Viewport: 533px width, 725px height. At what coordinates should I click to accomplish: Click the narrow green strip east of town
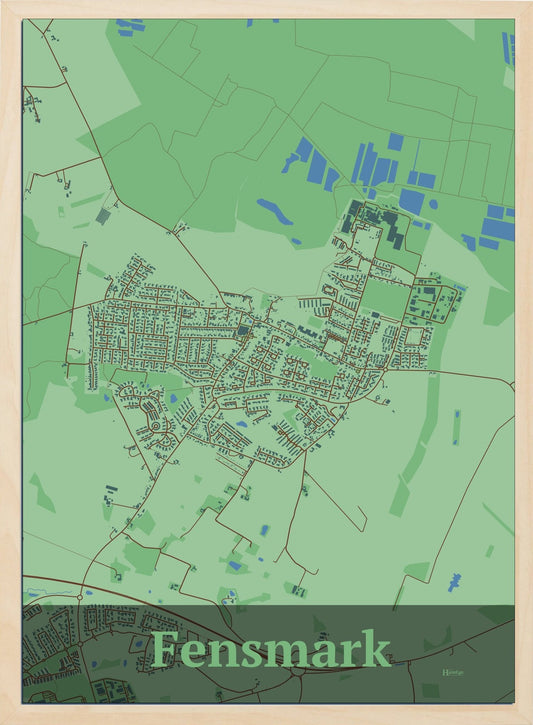[416, 444]
